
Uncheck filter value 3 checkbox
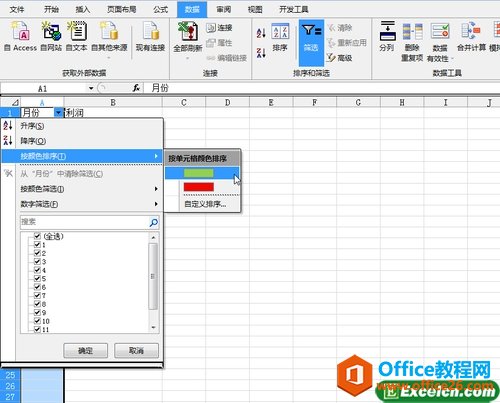click(x=37, y=262)
